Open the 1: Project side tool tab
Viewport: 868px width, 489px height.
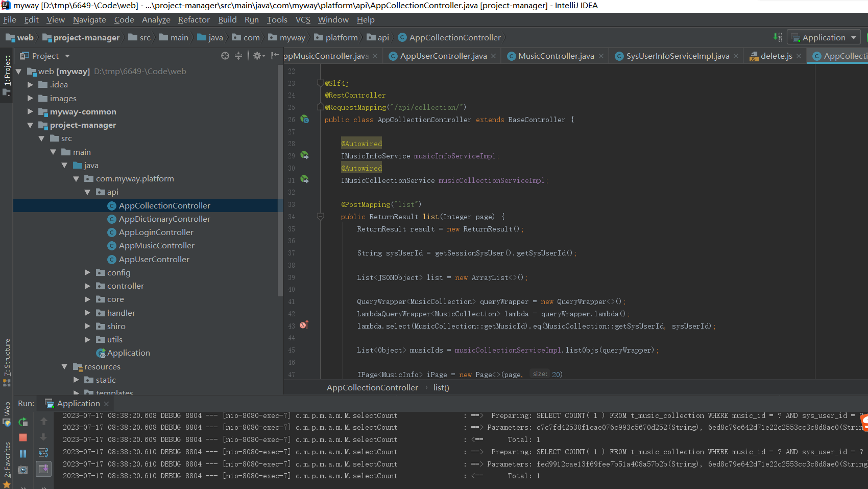pyautogui.click(x=7, y=75)
